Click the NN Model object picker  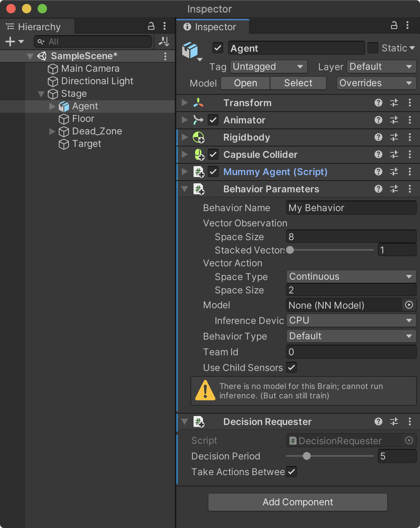coord(409,305)
